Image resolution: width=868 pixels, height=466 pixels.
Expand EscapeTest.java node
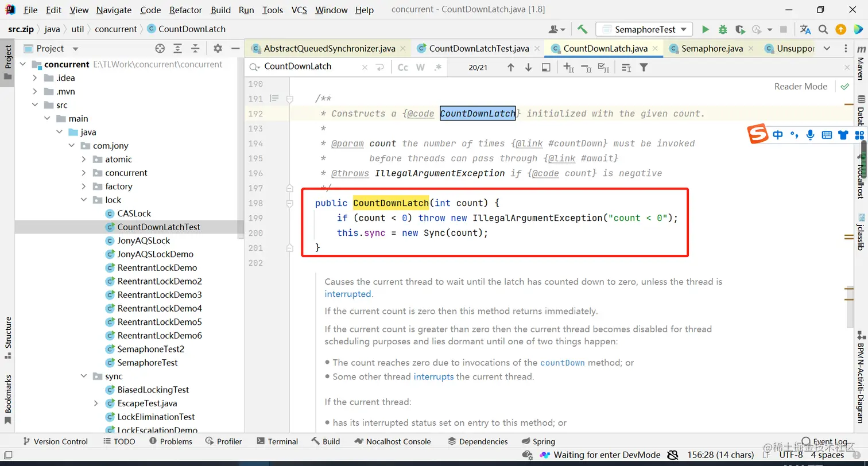[x=96, y=403]
